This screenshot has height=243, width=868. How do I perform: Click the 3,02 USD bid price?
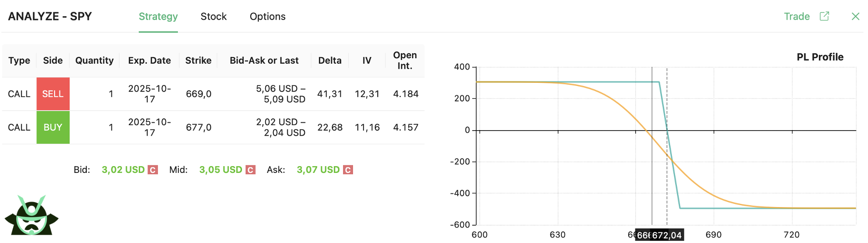pyautogui.click(x=123, y=170)
